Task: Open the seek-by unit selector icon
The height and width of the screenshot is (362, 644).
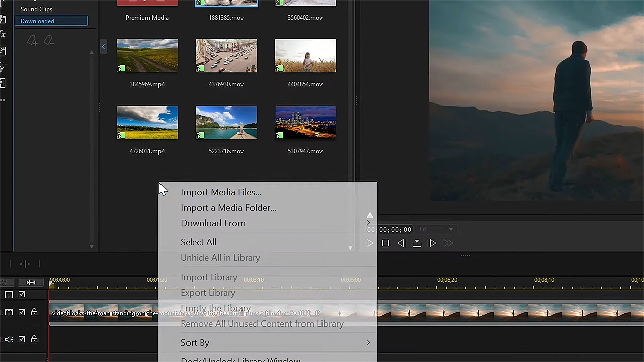Action: click(417, 243)
